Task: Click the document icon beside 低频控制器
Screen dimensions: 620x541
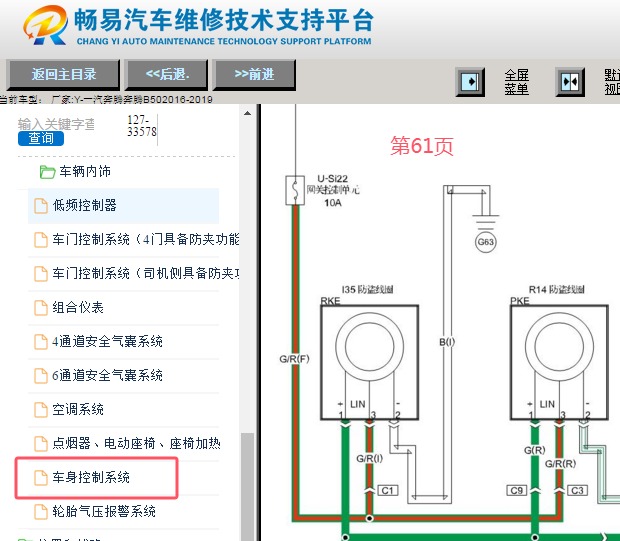Action: click(41, 206)
